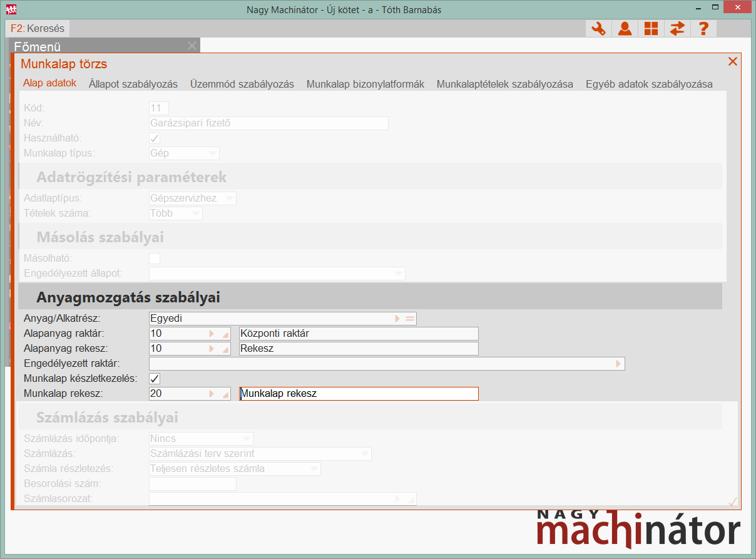
Task: Toggle Munkalap készletkezelés checkbox
Action: point(155,379)
